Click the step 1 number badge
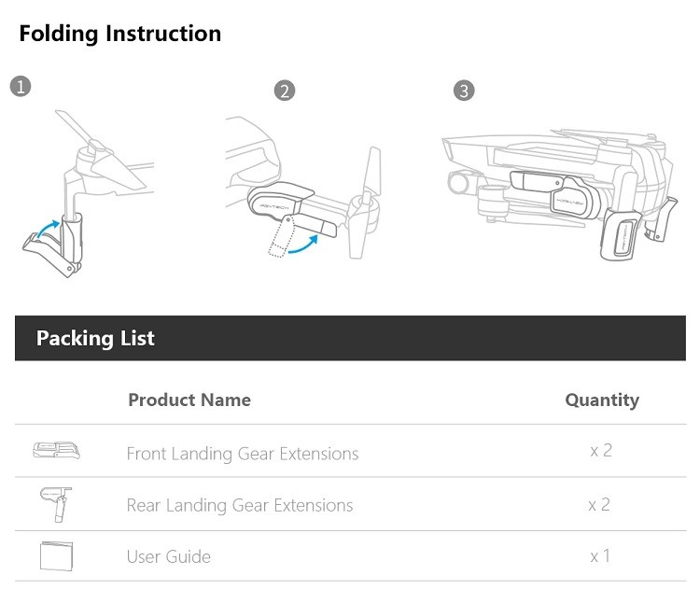This screenshot has width=700, height=603. 21,86
